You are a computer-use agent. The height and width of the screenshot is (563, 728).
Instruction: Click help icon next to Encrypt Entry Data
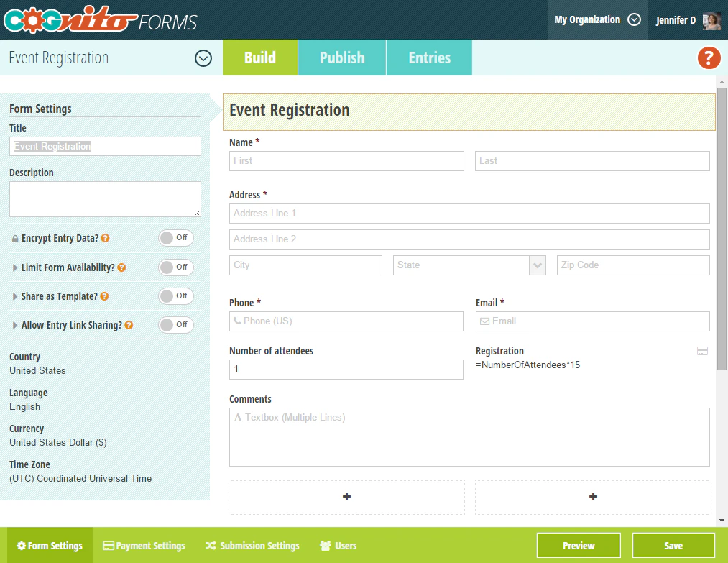pos(106,238)
